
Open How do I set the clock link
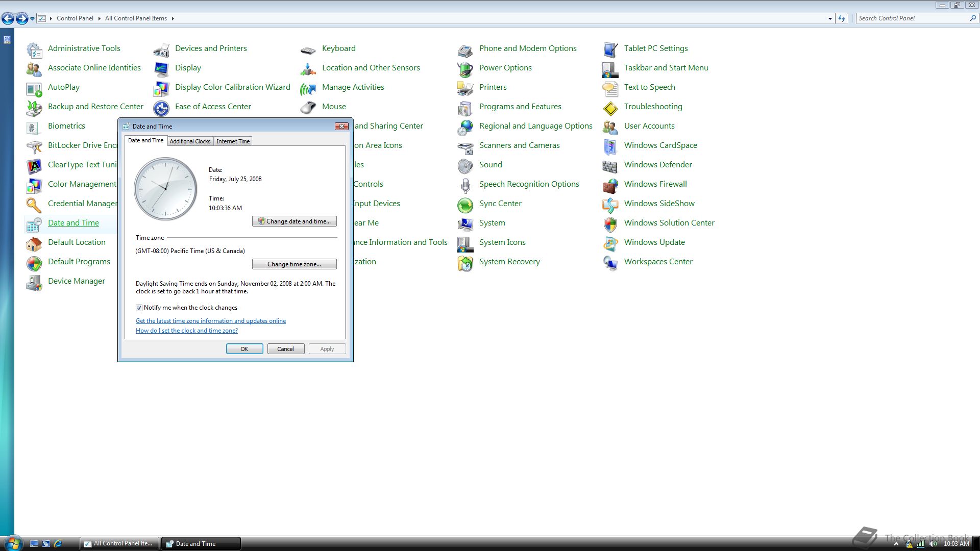(x=187, y=331)
